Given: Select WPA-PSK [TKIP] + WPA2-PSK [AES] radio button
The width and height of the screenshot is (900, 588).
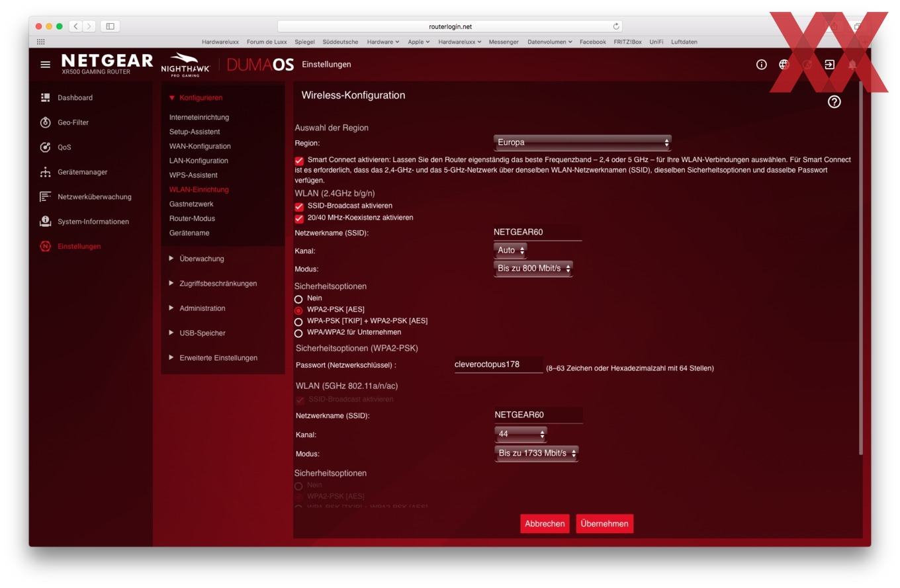Looking at the screenshot, I should 298,321.
